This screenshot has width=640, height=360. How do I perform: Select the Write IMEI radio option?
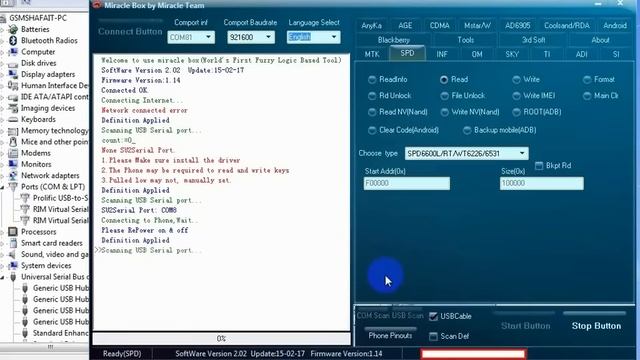click(x=516, y=96)
